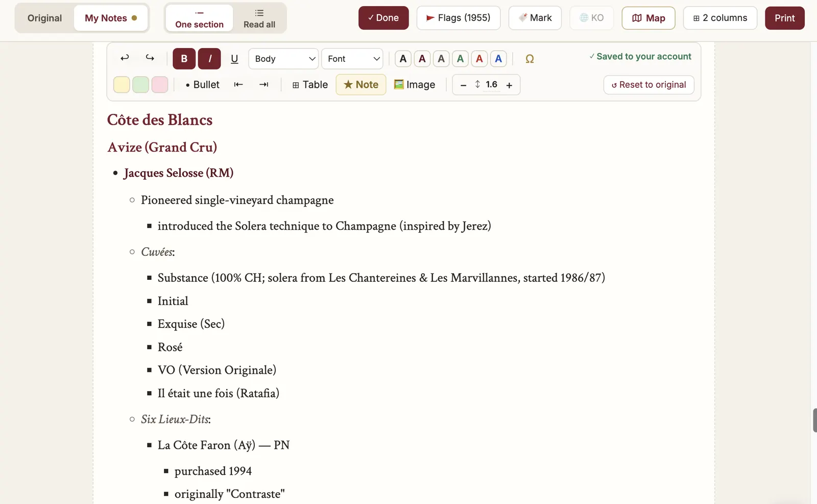Image resolution: width=817 pixels, height=504 pixels.
Task: Apply dark red text color A
Action: [422, 59]
